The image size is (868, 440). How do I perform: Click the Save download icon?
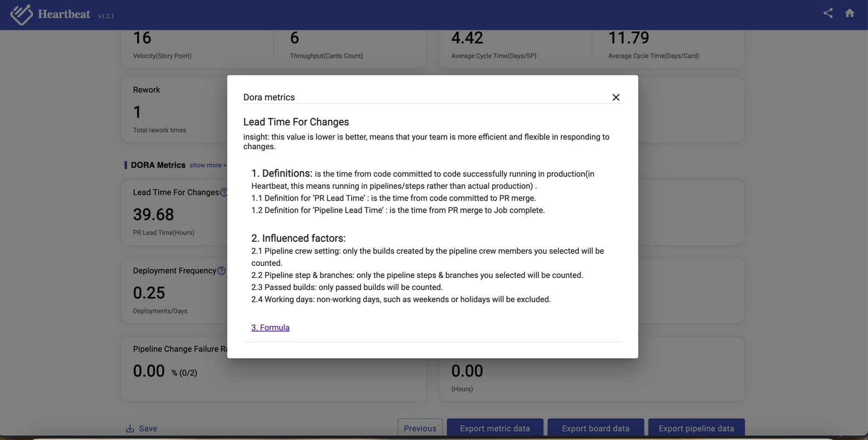[130, 428]
